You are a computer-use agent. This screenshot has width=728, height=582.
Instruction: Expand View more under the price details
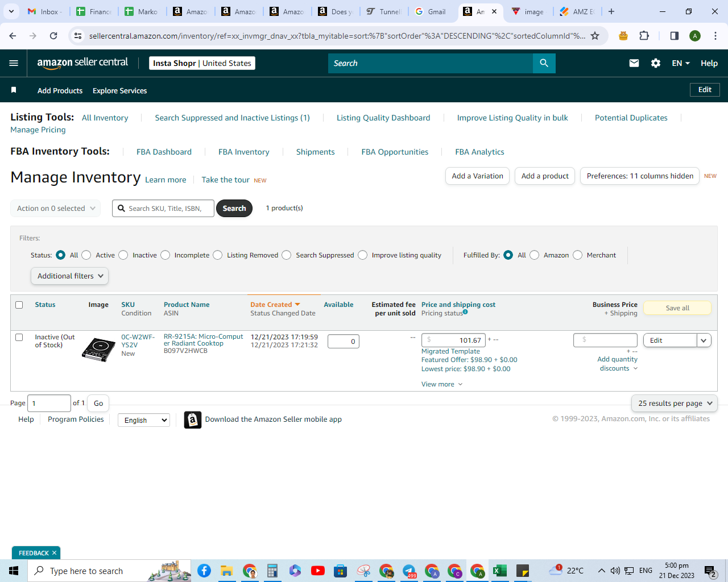point(442,385)
